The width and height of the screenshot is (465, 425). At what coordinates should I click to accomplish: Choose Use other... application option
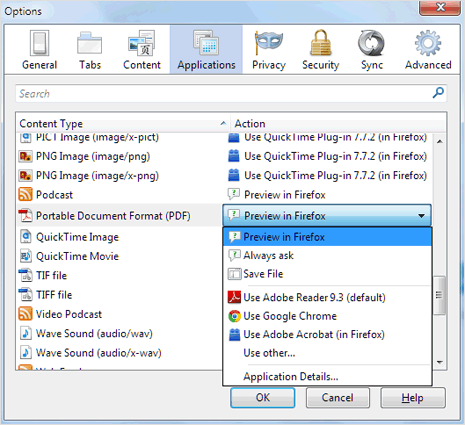pyautogui.click(x=327, y=353)
